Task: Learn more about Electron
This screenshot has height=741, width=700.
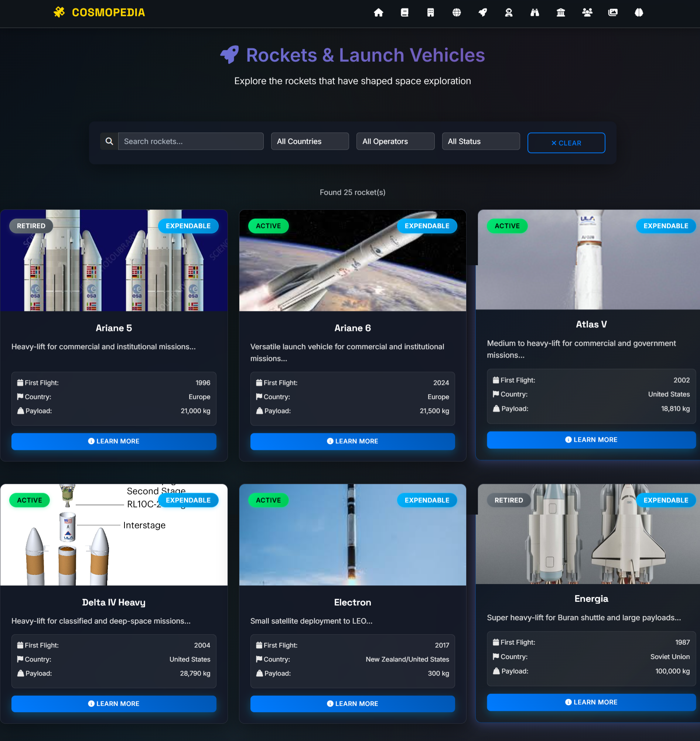Action: (x=352, y=704)
